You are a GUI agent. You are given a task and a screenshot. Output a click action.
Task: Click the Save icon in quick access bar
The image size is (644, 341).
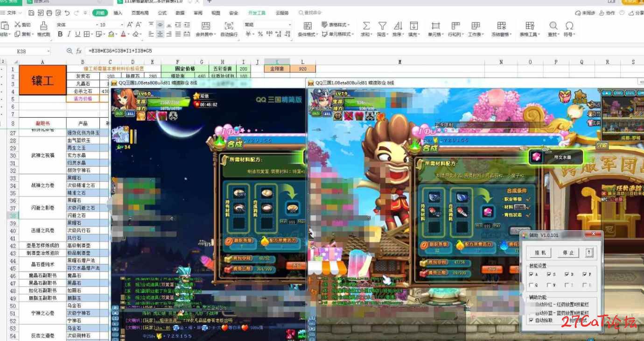31,13
